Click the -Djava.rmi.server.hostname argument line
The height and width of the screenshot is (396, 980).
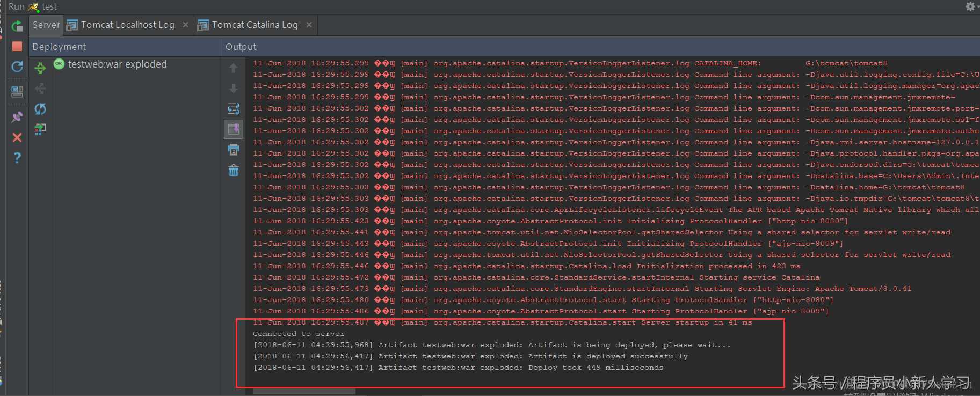(616, 142)
